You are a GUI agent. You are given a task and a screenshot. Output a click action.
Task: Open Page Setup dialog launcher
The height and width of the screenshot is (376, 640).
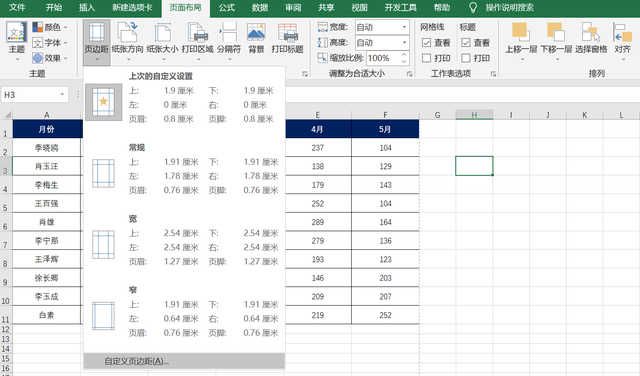(305, 74)
